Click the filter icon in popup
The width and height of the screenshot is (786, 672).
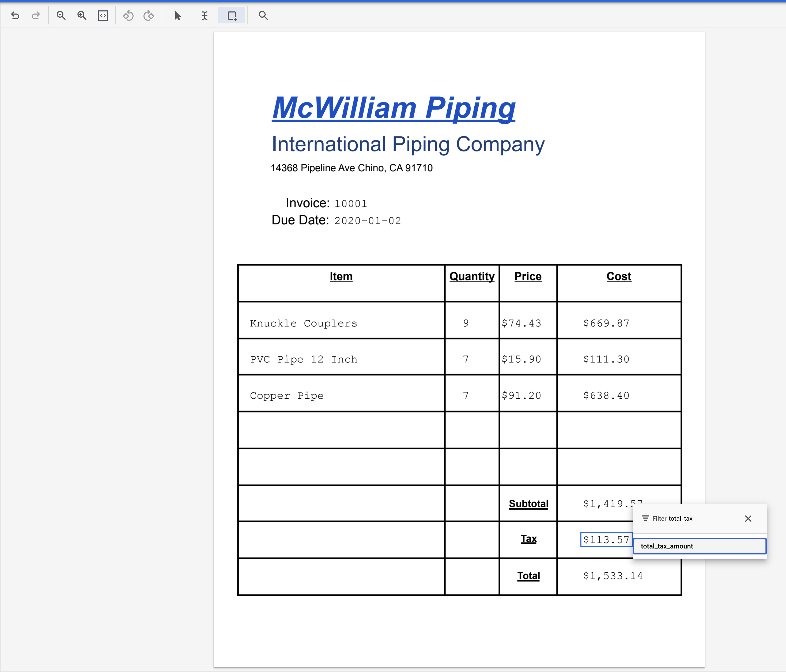pos(645,518)
